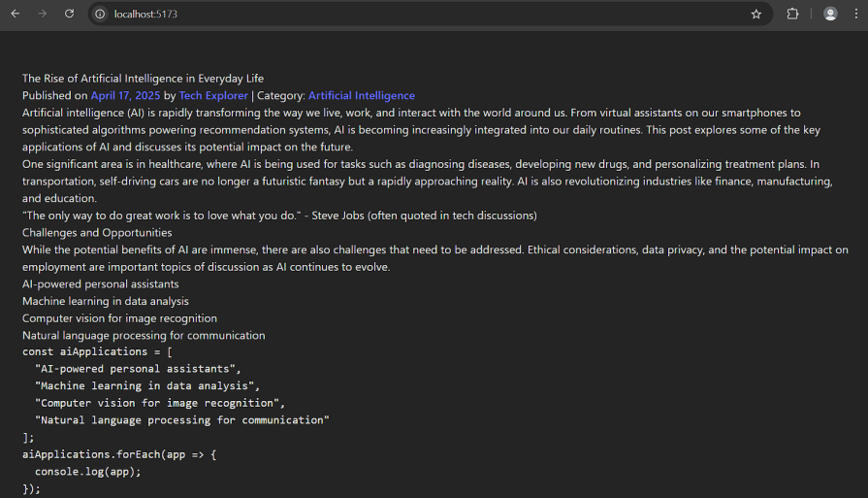Open the Artificial Intelligence category link

(361, 96)
